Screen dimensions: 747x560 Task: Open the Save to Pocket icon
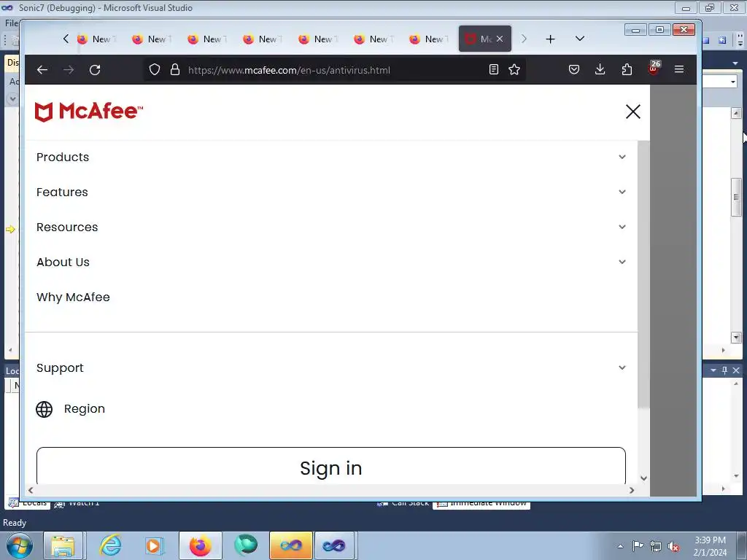coord(574,69)
